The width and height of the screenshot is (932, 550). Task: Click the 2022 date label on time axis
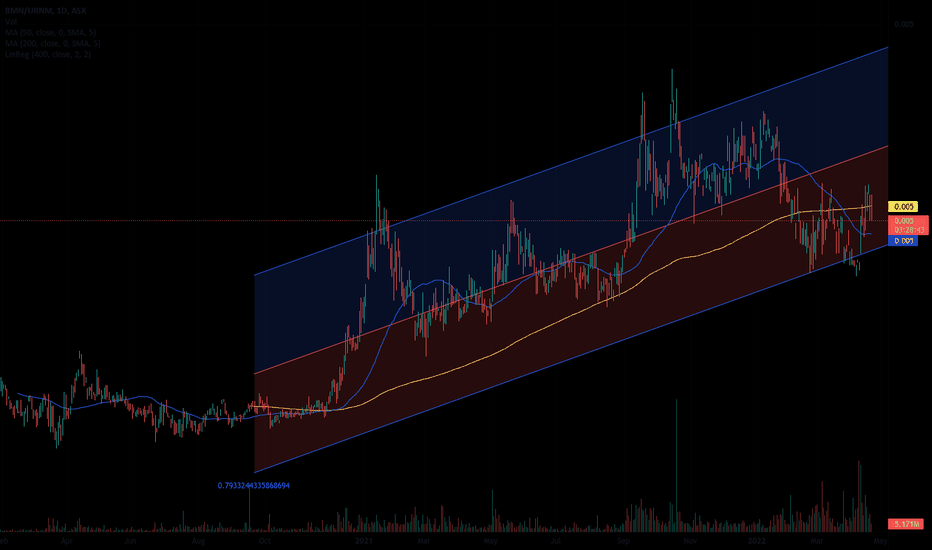[x=757, y=541]
